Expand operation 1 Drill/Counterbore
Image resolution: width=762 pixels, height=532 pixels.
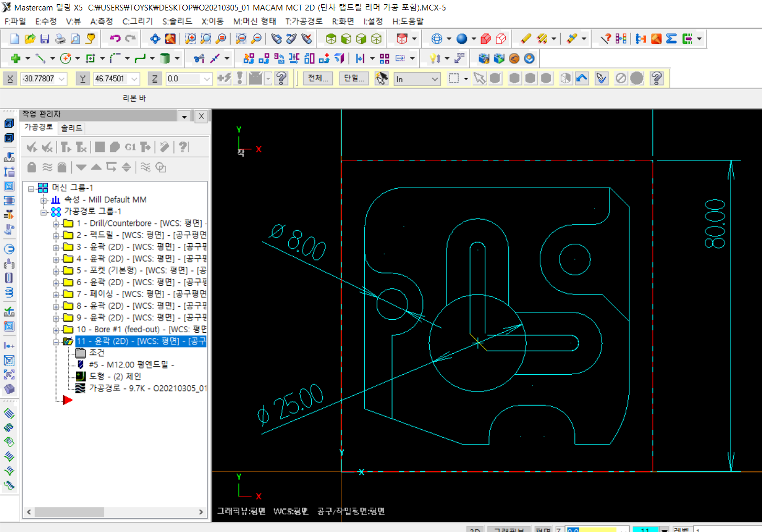56,224
